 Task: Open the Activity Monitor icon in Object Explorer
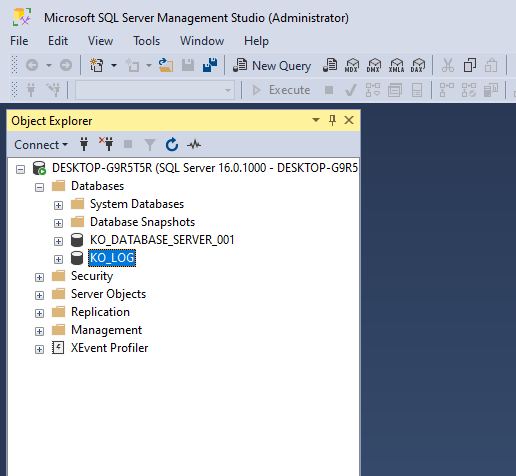[194, 145]
